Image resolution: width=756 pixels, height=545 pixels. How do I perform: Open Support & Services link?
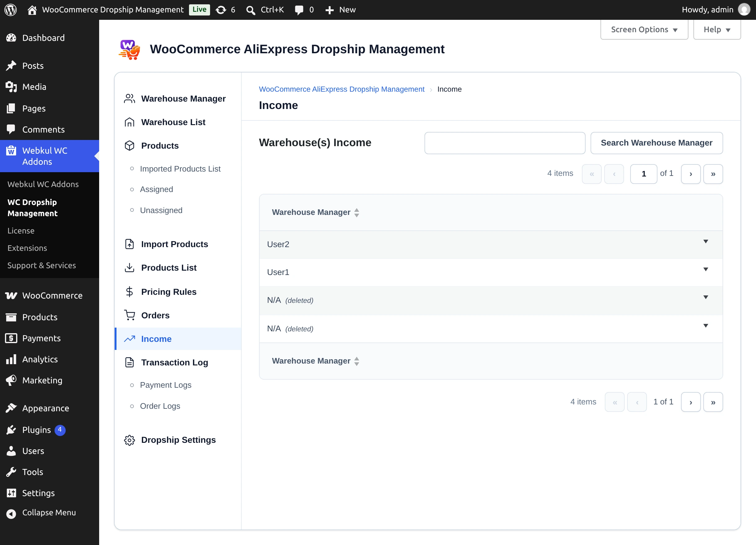click(41, 265)
